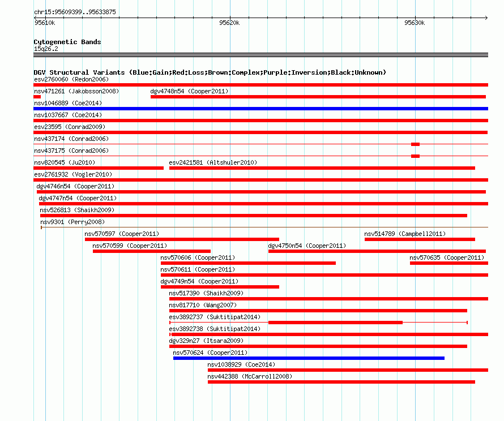This screenshot has height=421, width=504.
Task: Click esv3892737 (Suktitipat2014) label
Action: pyautogui.click(x=215, y=317)
